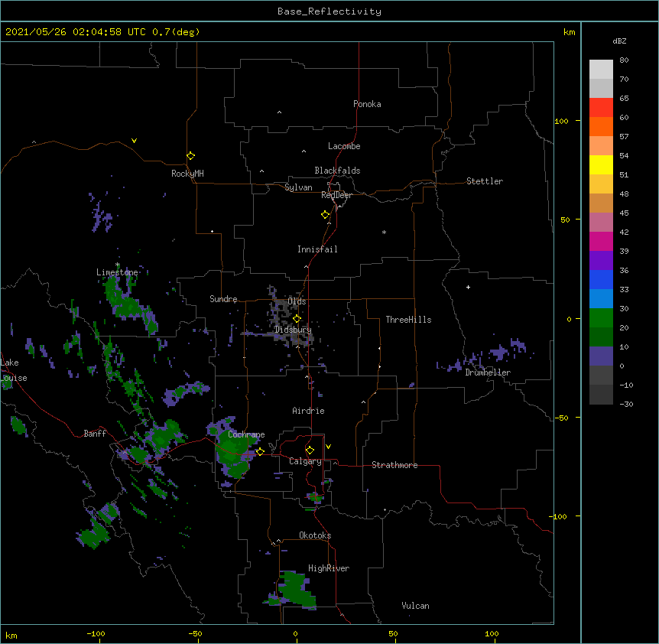Click the Didsbury label
This screenshot has width=659, height=644.
click(x=293, y=330)
